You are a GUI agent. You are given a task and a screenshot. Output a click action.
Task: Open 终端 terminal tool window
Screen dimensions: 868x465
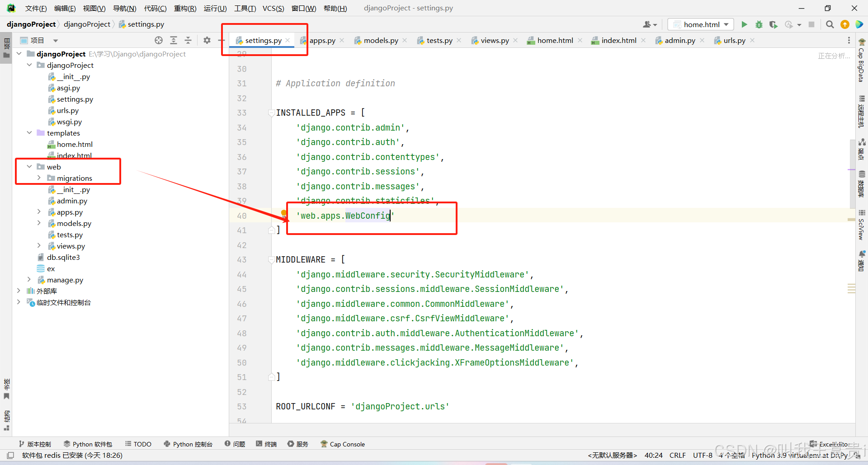(266, 444)
